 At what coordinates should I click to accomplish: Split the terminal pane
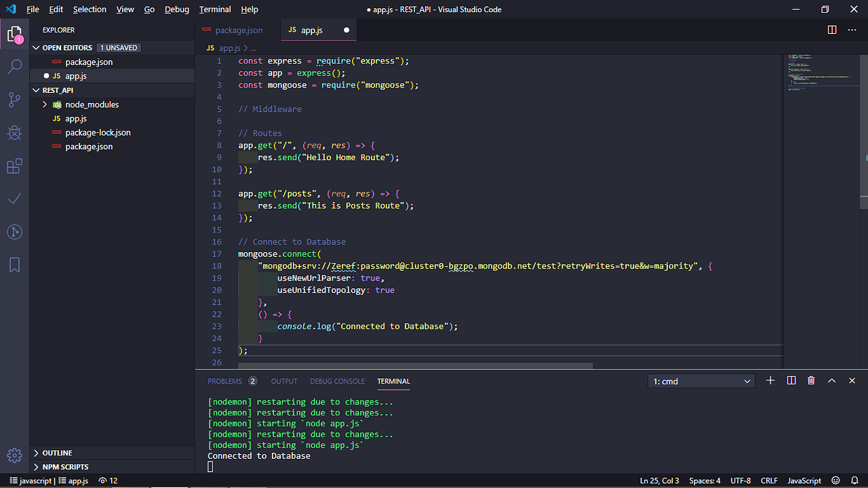tap(791, 381)
